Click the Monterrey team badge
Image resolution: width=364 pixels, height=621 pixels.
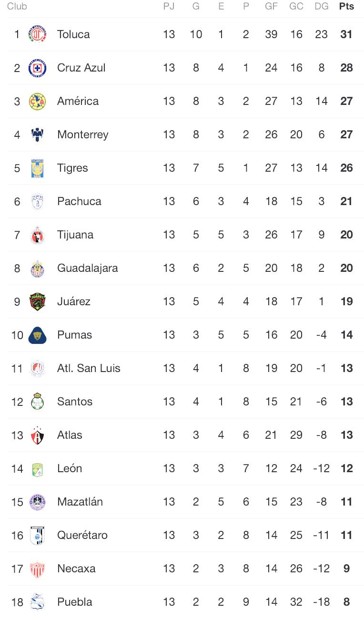(x=37, y=135)
